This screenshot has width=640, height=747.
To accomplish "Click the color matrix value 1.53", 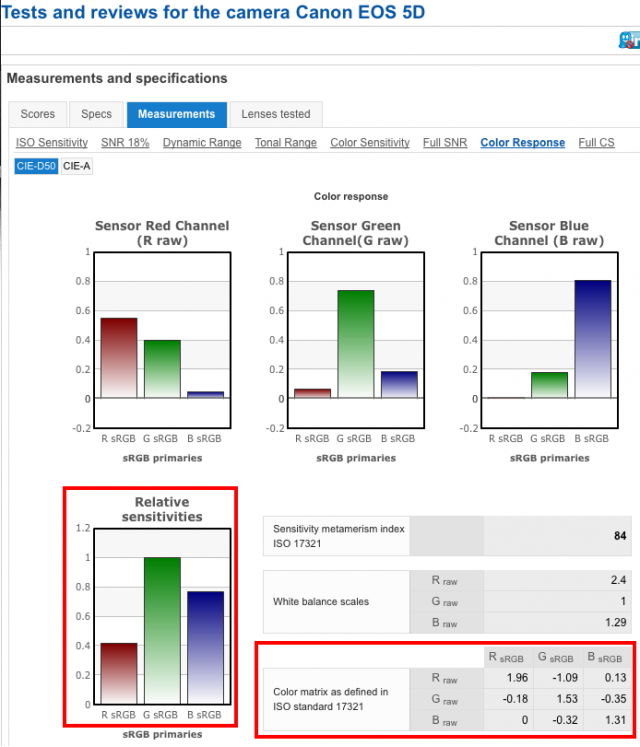I will [x=567, y=699].
